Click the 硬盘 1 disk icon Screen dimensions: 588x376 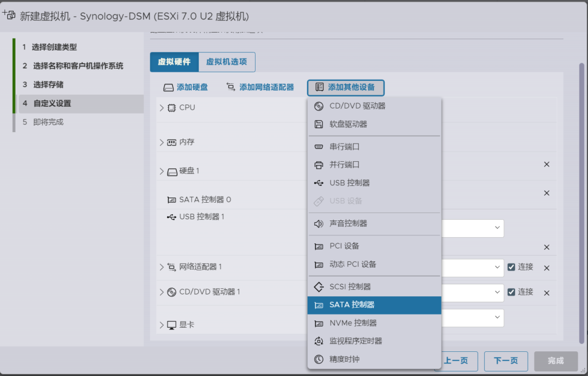[x=172, y=172]
